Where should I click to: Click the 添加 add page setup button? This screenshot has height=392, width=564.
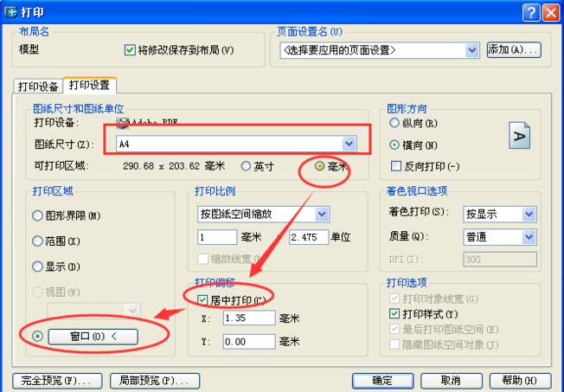(x=514, y=49)
